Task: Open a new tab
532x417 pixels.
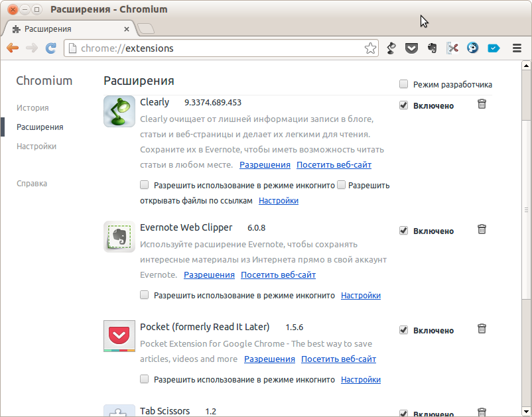Action: (x=146, y=29)
